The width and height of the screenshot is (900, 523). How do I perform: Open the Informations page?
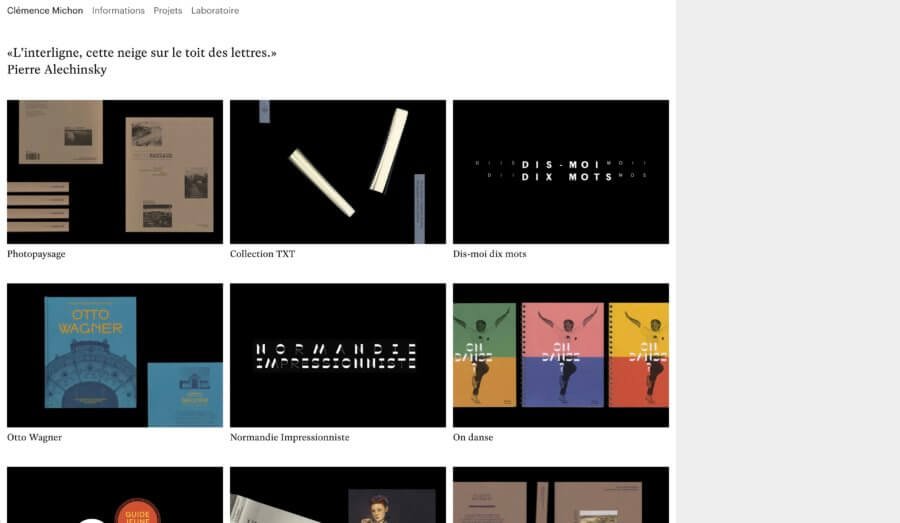click(118, 10)
